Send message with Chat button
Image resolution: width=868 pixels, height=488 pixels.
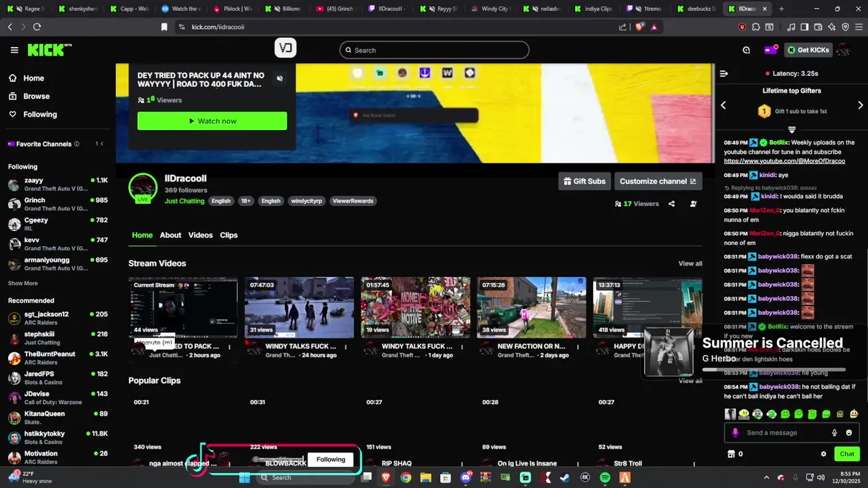pos(847,454)
